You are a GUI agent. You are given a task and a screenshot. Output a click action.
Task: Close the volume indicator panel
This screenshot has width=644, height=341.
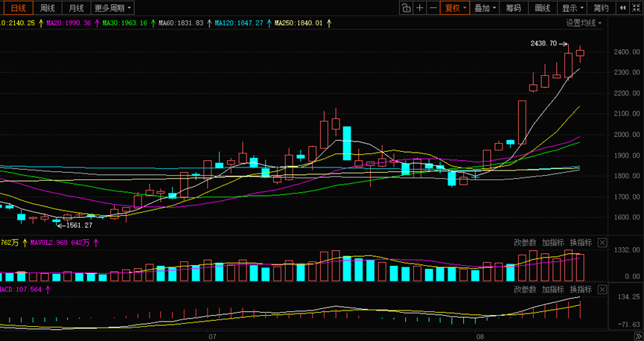click(602, 243)
